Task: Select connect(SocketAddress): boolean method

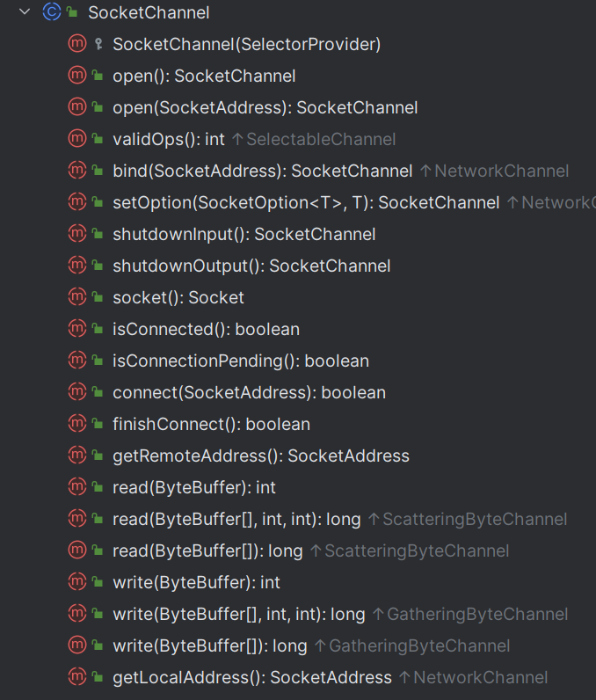Action: point(249,392)
